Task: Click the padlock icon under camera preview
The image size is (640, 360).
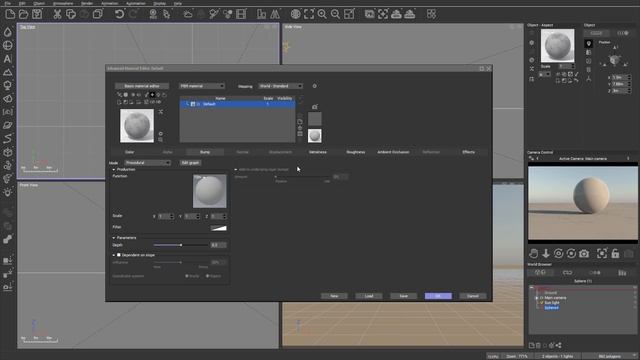Action: (615, 253)
